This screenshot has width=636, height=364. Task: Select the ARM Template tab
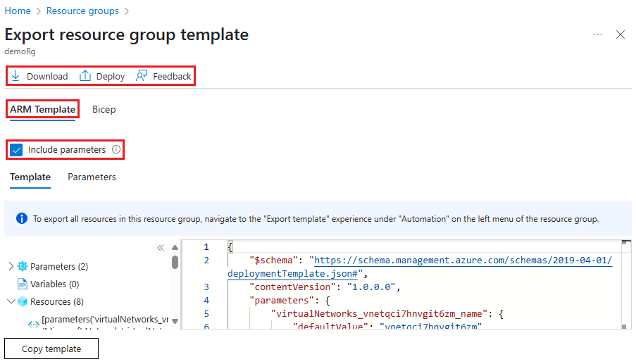pyautogui.click(x=42, y=110)
